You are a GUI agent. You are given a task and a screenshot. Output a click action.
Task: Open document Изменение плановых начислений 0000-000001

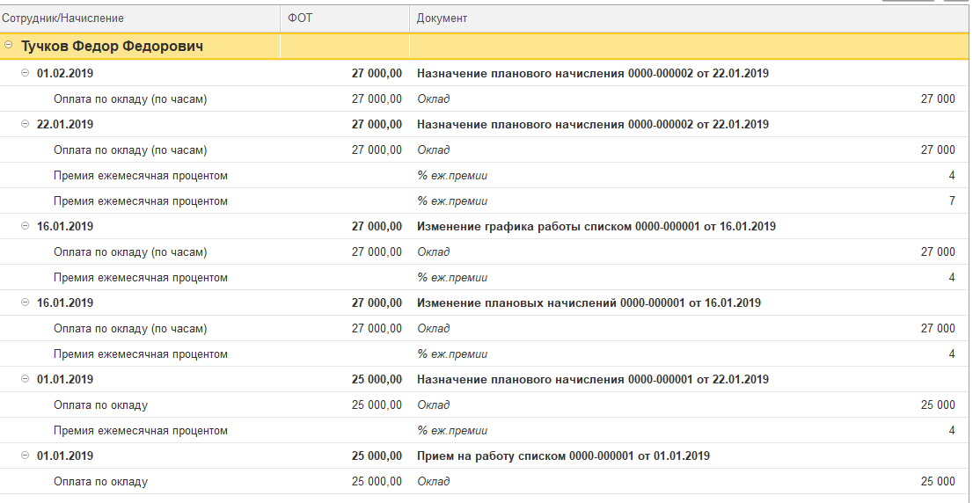coord(589,303)
